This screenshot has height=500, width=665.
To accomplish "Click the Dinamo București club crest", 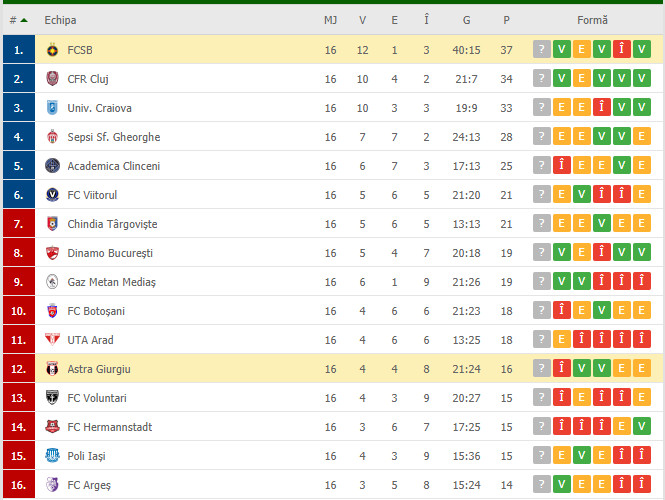I will pos(52,253).
